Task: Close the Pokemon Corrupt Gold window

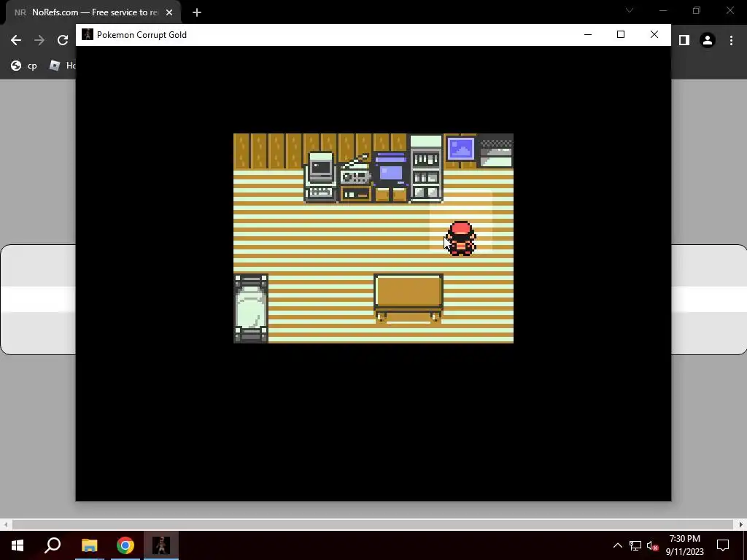Action: pyautogui.click(x=654, y=34)
